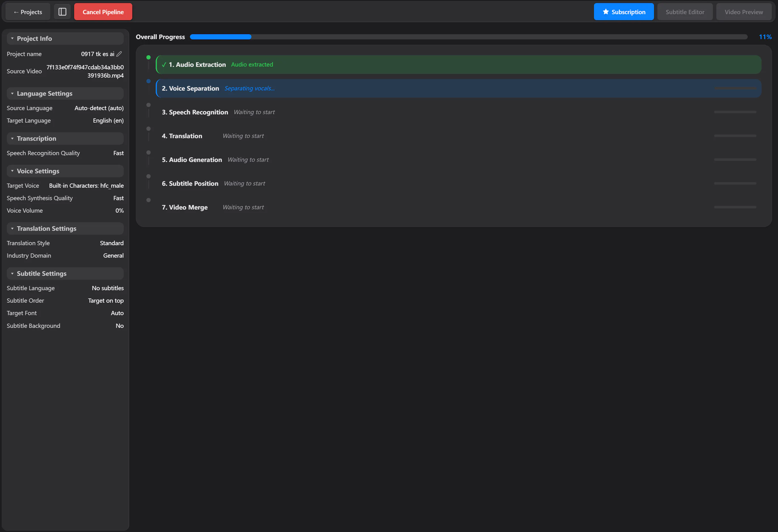Image resolution: width=778 pixels, height=532 pixels.
Task: Click the Speech Synthesis Quality Fast value
Action: [119, 198]
